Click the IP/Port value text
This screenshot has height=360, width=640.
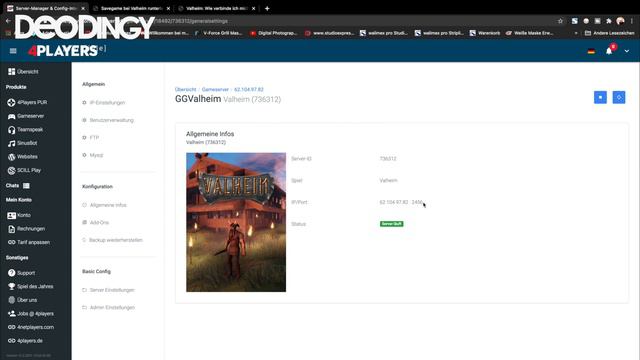(x=401, y=202)
